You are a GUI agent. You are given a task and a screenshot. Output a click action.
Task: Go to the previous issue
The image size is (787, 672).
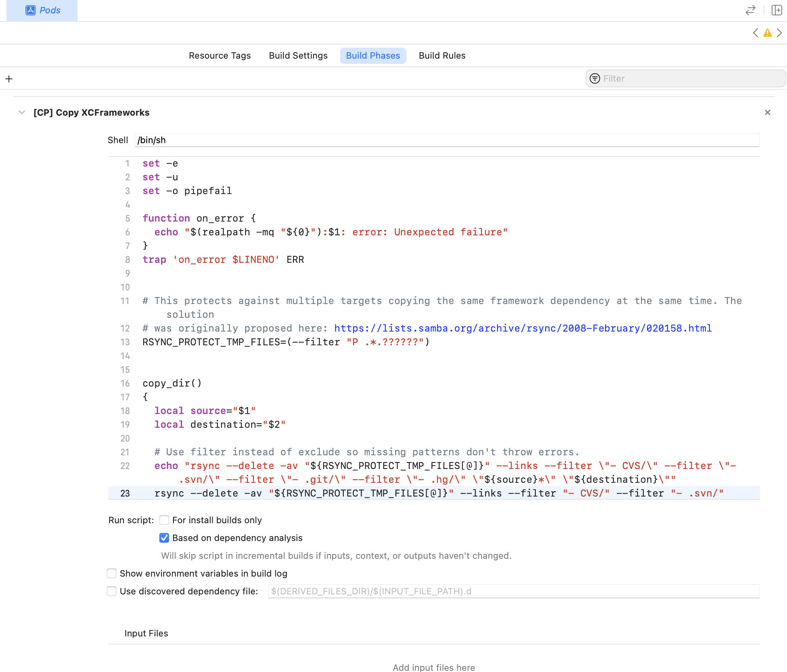755,33
